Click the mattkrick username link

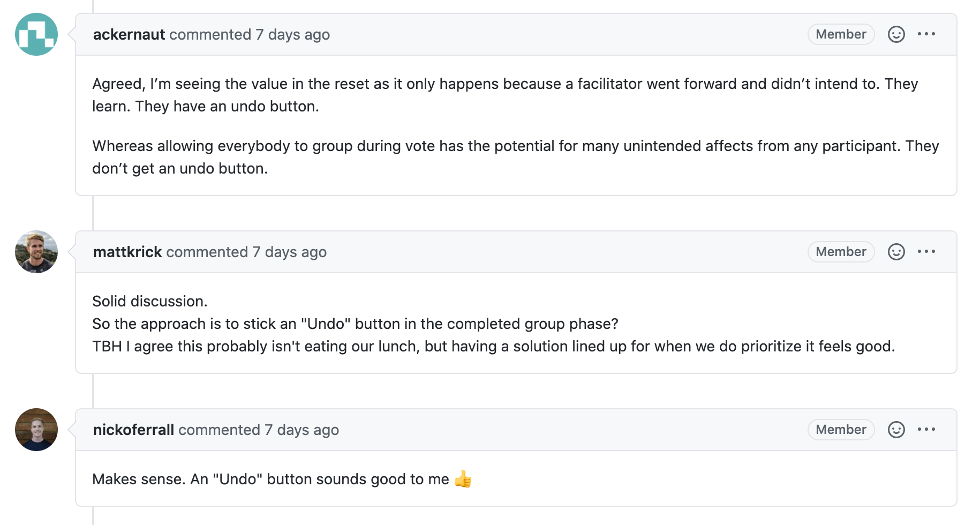point(127,252)
